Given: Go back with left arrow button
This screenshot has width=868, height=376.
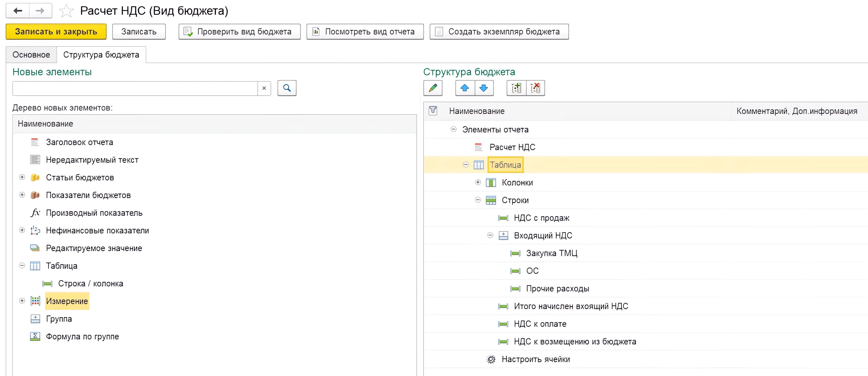Looking at the screenshot, I should click(18, 11).
